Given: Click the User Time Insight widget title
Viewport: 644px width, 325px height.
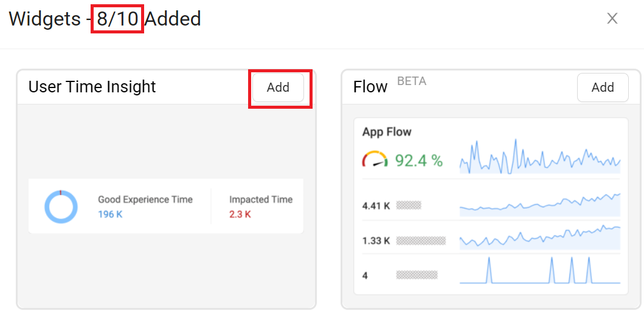Looking at the screenshot, I should point(92,87).
